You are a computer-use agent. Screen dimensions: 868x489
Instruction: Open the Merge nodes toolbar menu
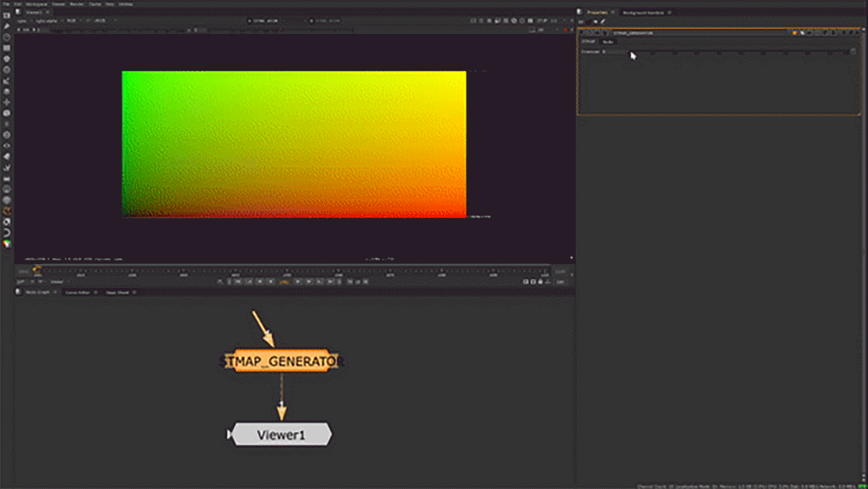[x=7, y=91]
